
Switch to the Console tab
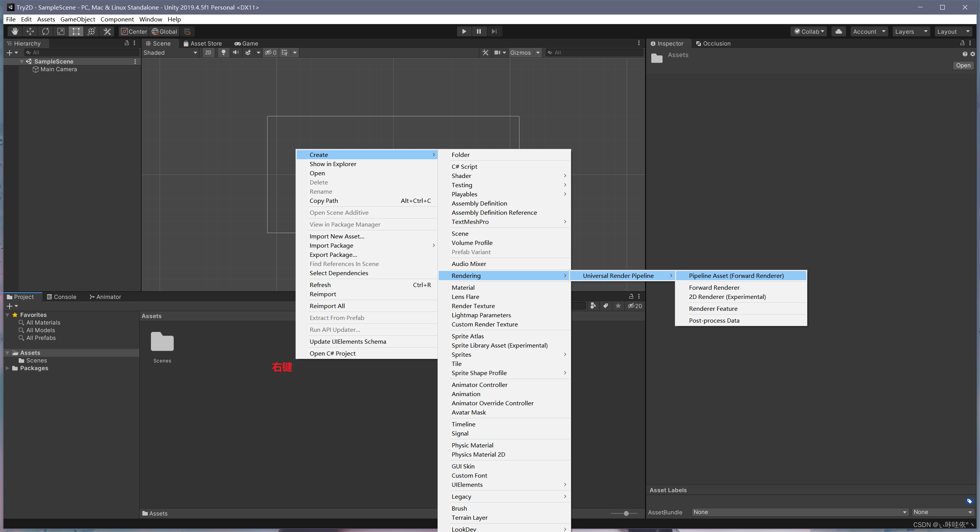(x=61, y=297)
